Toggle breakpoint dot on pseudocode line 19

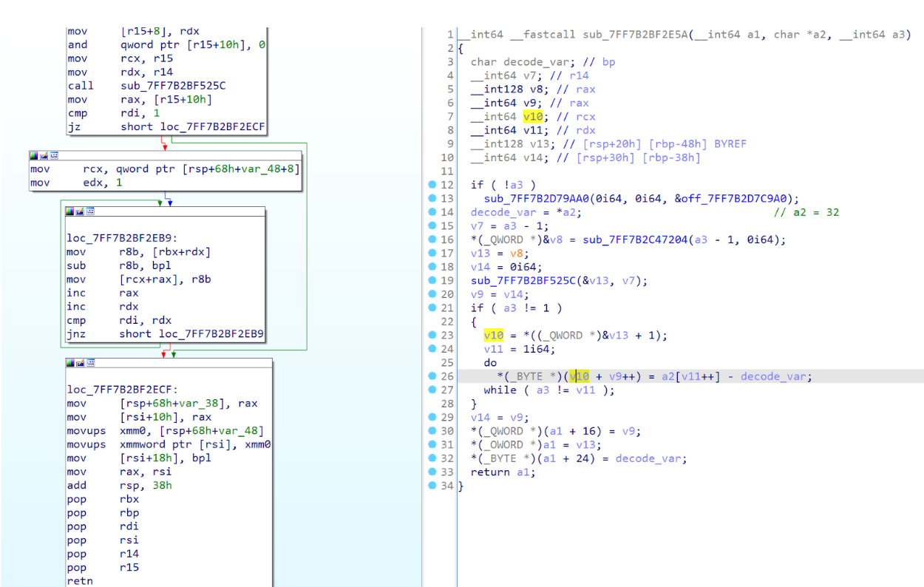click(431, 280)
